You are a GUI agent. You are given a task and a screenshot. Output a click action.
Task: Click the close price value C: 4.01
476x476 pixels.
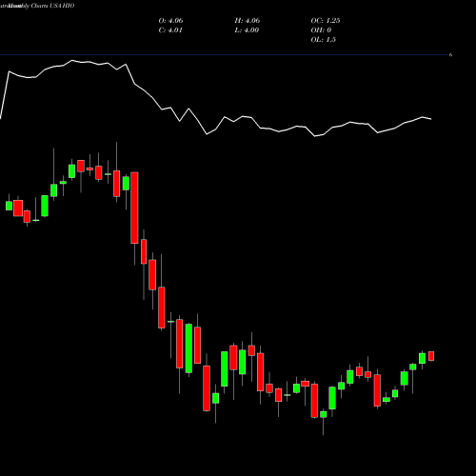tap(170, 30)
